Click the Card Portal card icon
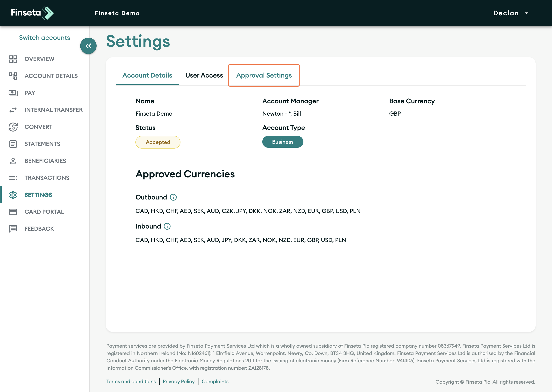Viewport: 552px width, 392px height. point(13,212)
